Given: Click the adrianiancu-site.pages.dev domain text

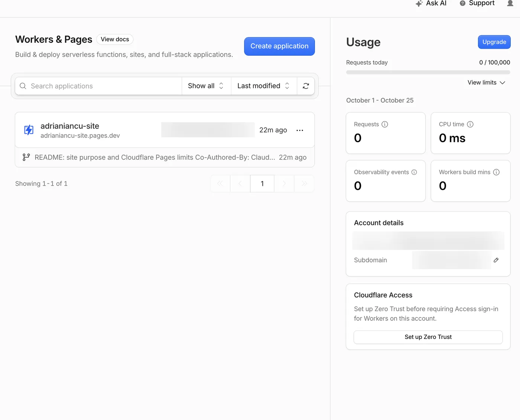Looking at the screenshot, I should 80,136.
